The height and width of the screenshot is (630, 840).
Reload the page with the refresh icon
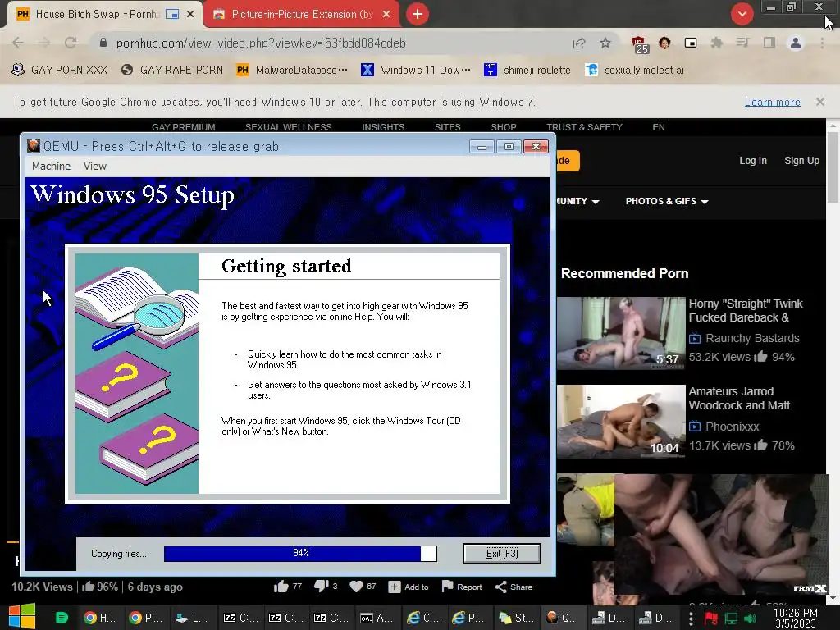(71, 43)
